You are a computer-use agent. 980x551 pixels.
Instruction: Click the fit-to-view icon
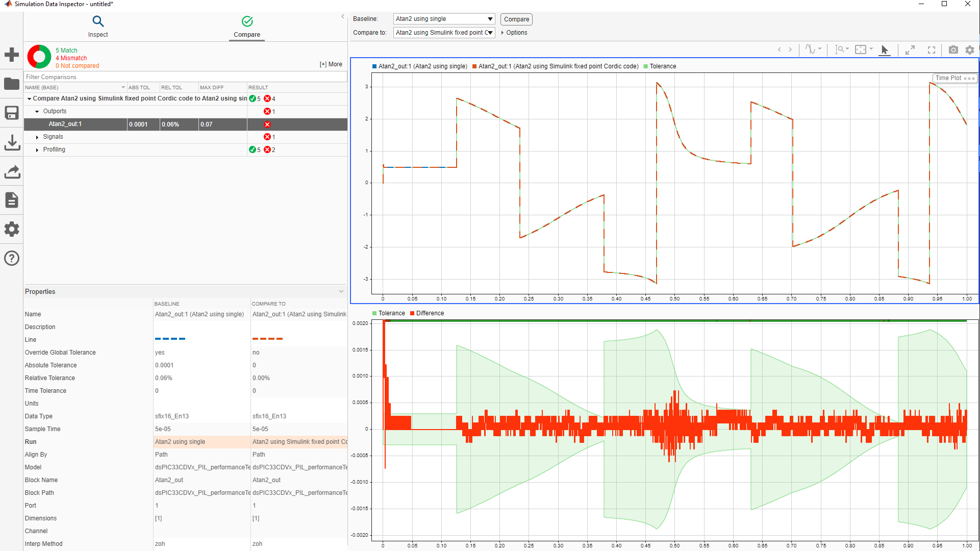click(861, 49)
